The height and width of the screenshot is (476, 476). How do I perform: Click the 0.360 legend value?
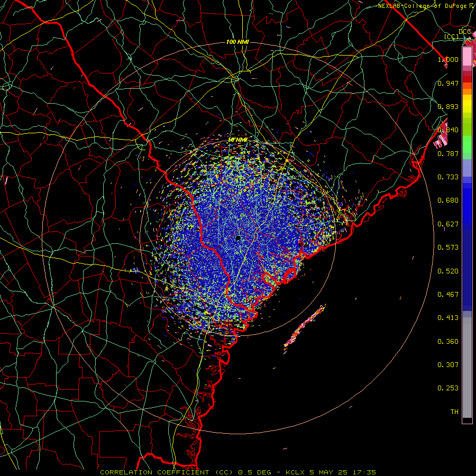coord(448,342)
